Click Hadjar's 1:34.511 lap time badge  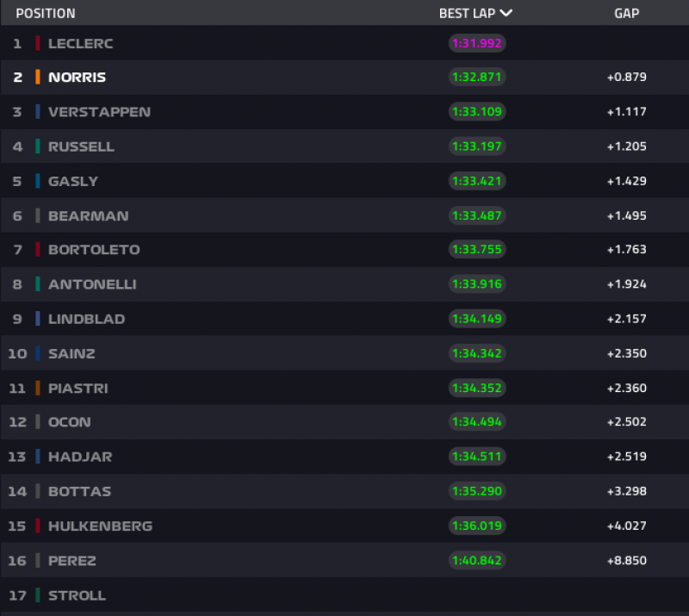[476, 457]
